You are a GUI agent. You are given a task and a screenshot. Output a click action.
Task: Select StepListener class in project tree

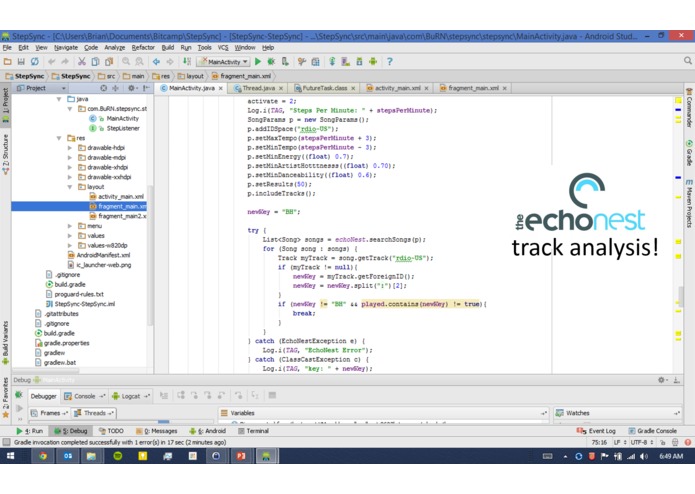[x=114, y=128]
